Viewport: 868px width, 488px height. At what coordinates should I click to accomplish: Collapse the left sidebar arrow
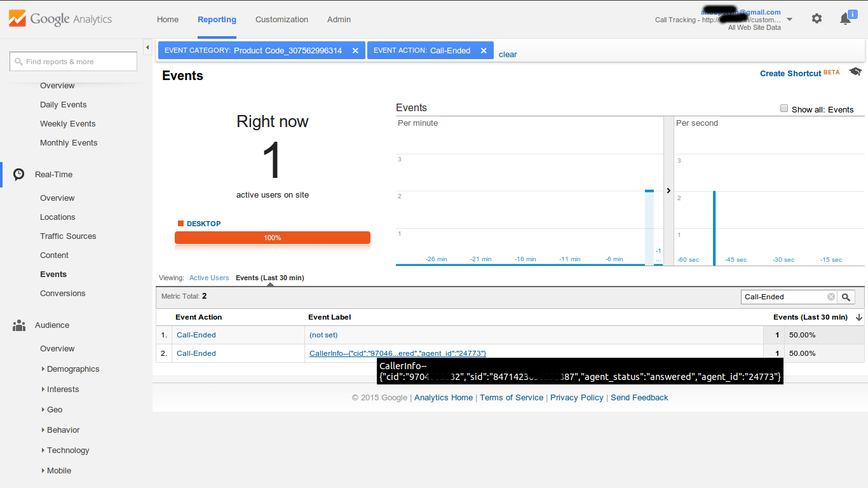click(x=147, y=48)
